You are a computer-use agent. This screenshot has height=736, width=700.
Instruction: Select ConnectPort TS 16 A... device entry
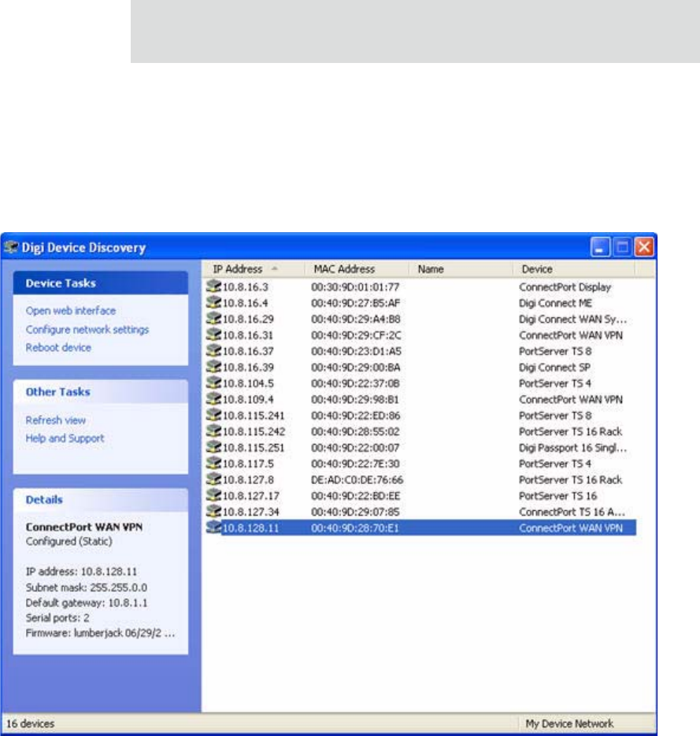572,512
